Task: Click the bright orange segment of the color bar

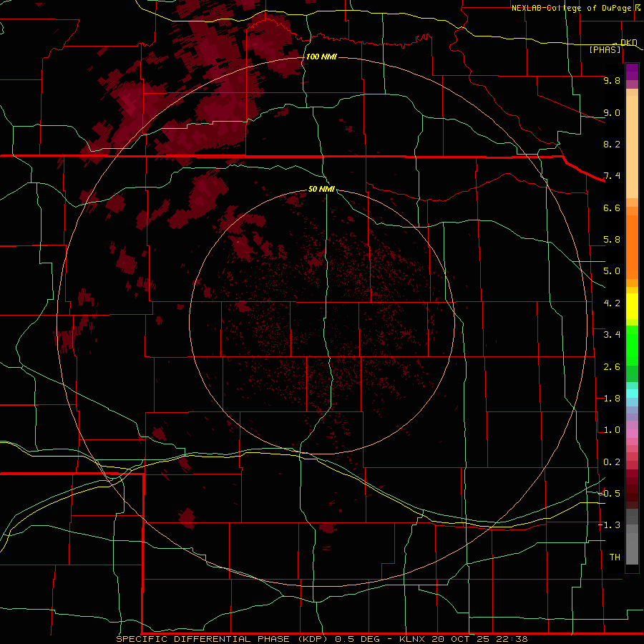Action: pyautogui.click(x=632, y=248)
